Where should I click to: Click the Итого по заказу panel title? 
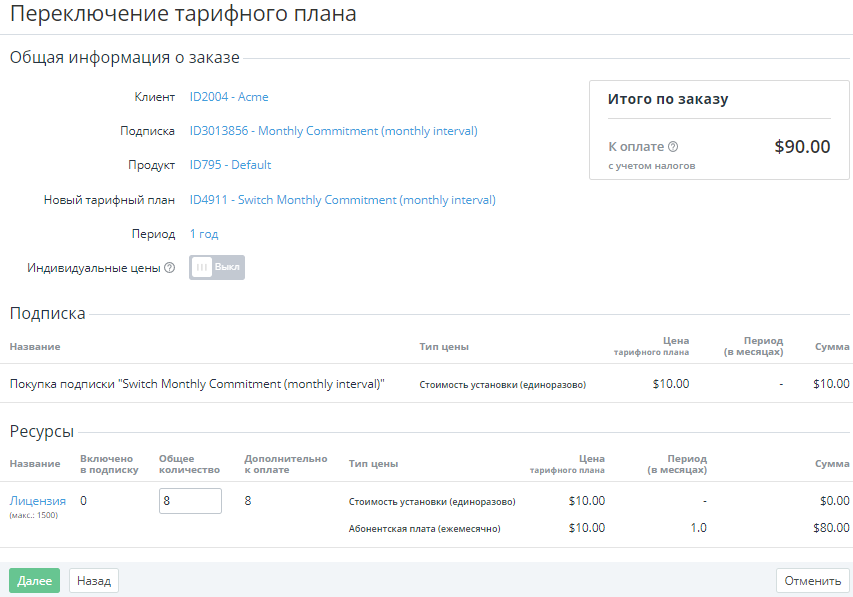point(667,99)
